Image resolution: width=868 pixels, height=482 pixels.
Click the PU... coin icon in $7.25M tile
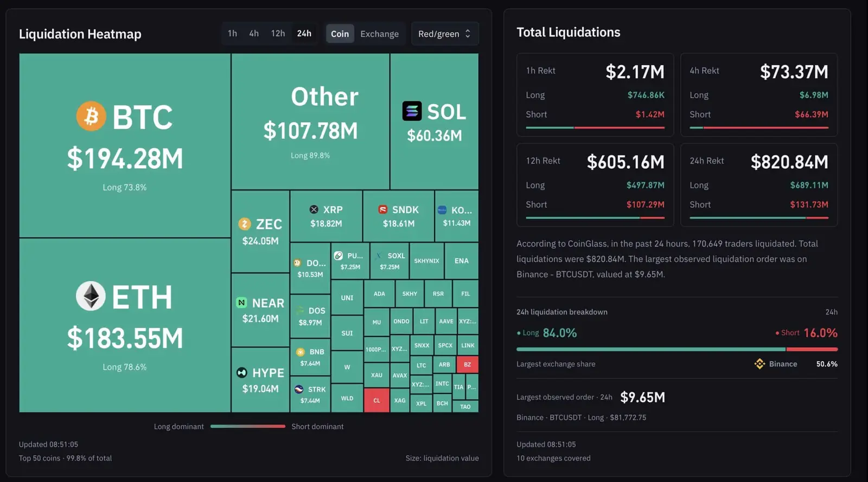(338, 255)
